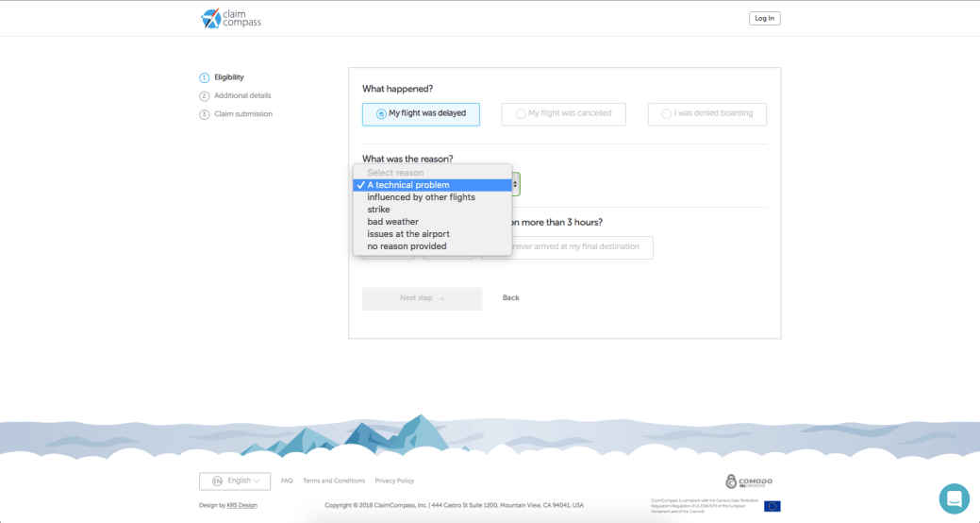Select 'My flight was cancelled' option

[x=564, y=114]
